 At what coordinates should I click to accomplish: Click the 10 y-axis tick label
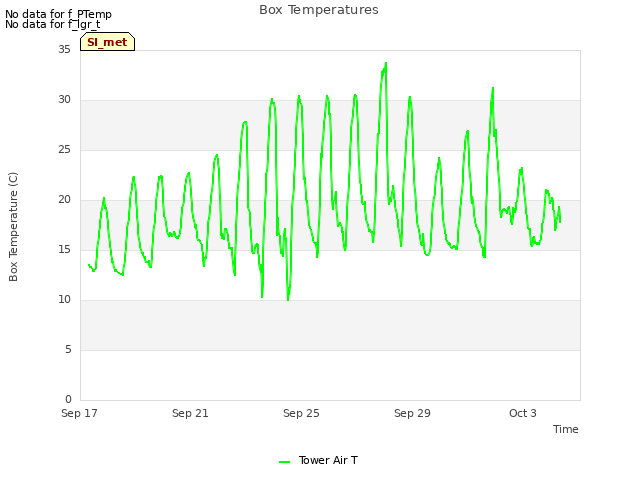[x=64, y=300]
